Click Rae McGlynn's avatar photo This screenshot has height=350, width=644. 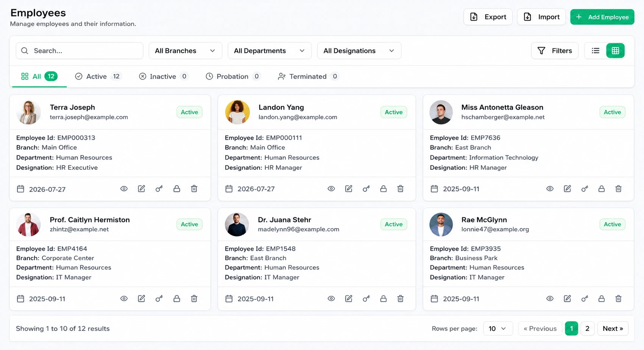(x=441, y=225)
